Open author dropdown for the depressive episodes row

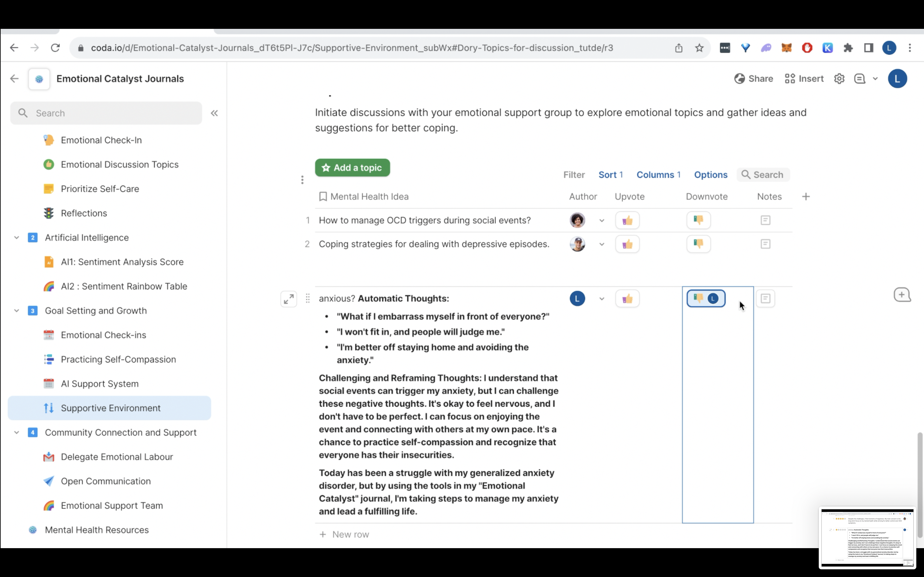point(602,244)
